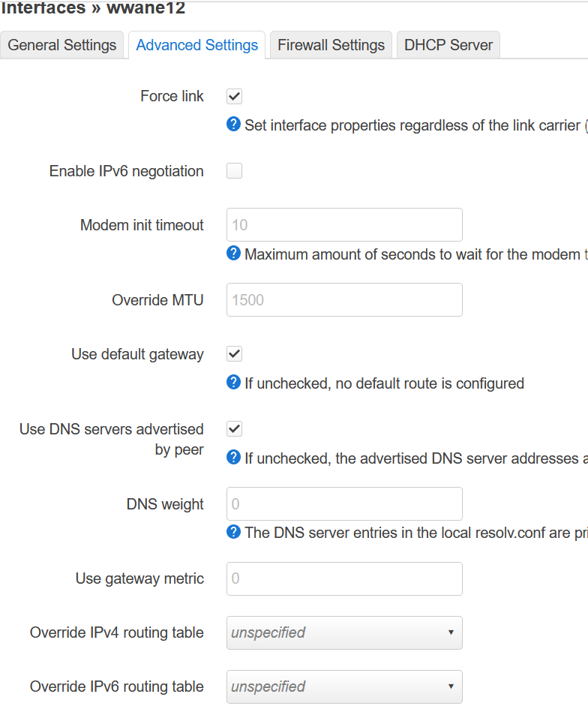Switch to the General Settings tab

point(61,45)
